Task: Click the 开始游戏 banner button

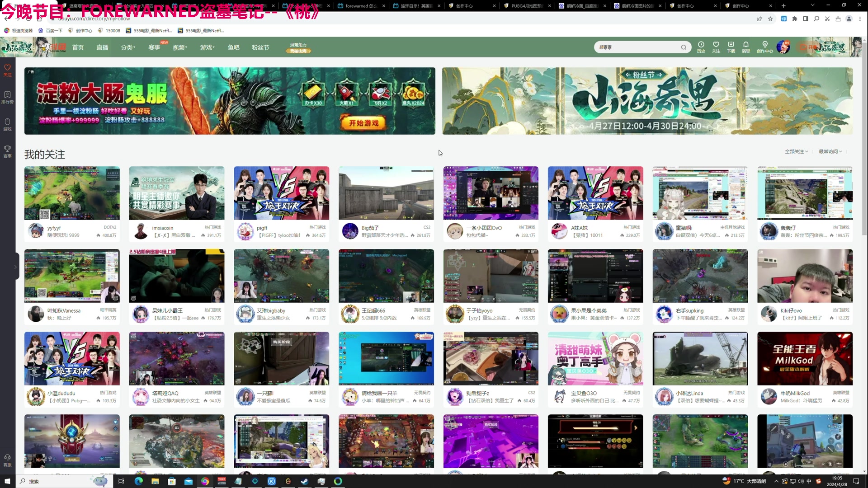Action: 363,123
